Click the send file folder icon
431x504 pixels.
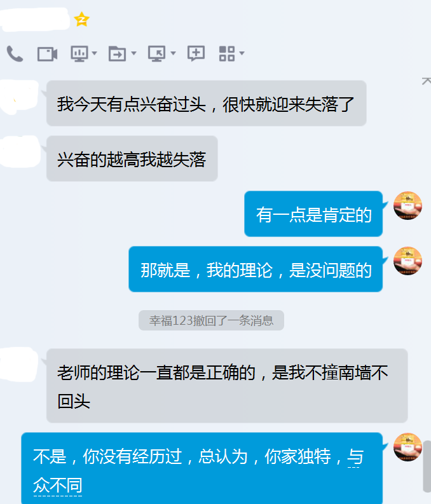coord(118,53)
